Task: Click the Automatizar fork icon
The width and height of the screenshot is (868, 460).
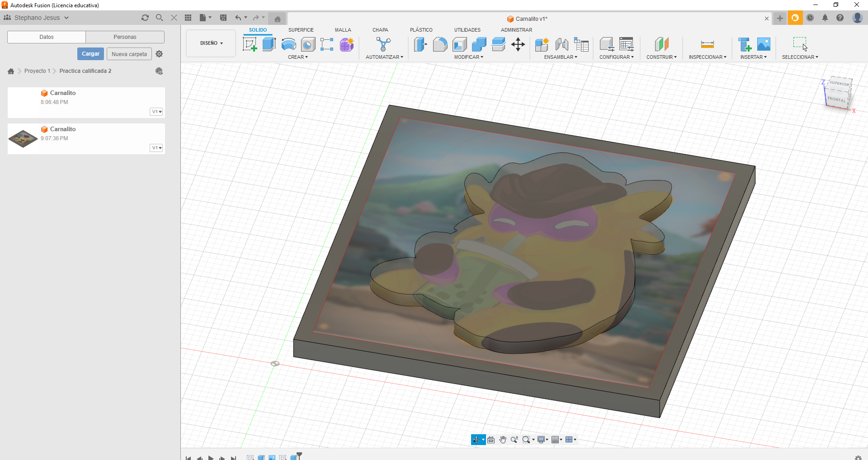Action: click(x=383, y=44)
